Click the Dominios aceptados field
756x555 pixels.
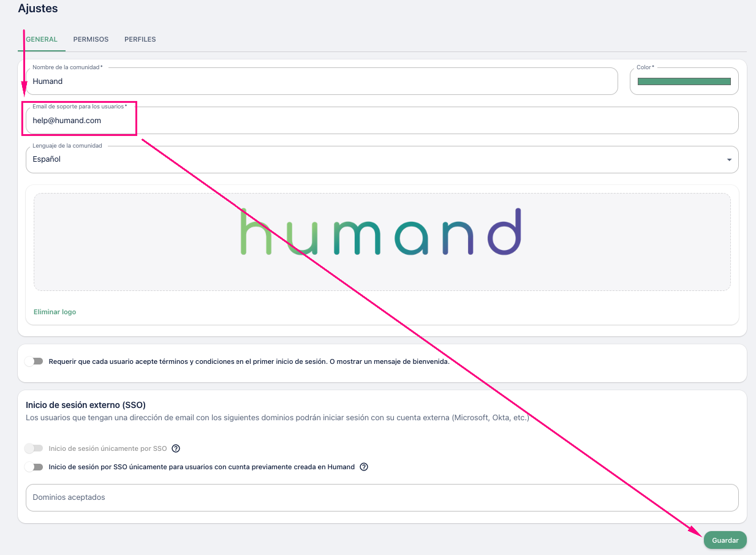pos(382,497)
